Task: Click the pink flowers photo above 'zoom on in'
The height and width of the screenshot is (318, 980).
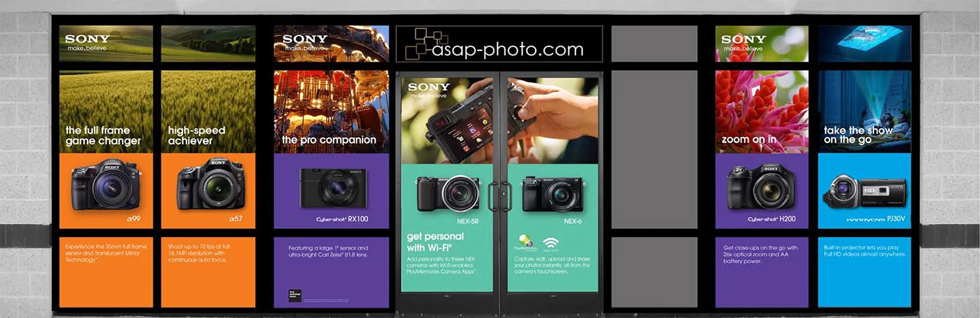Action: [x=762, y=111]
